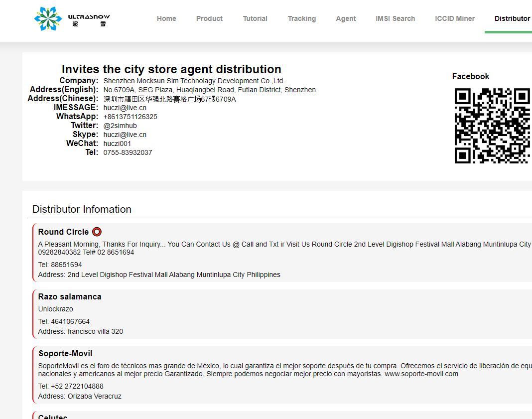This screenshot has width=532, height=419.
Task: Click the red circle icon beside Round Circle
Action: 97,232
